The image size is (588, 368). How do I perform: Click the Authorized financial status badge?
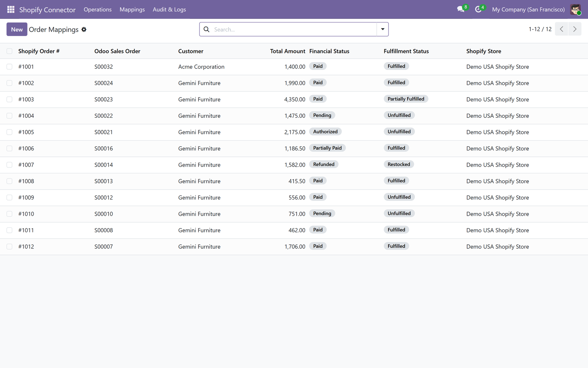click(x=325, y=132)
